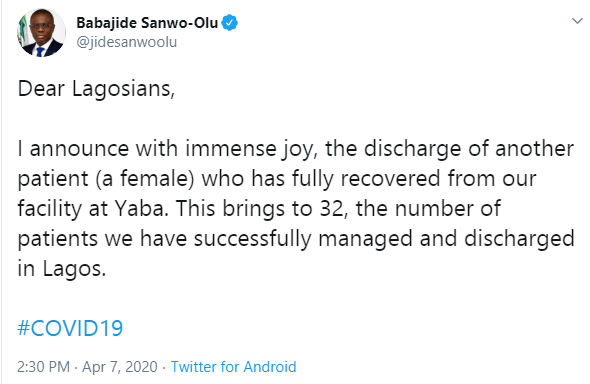
Task: Click the 'in Lagos.' closing text
Action: 62,269
